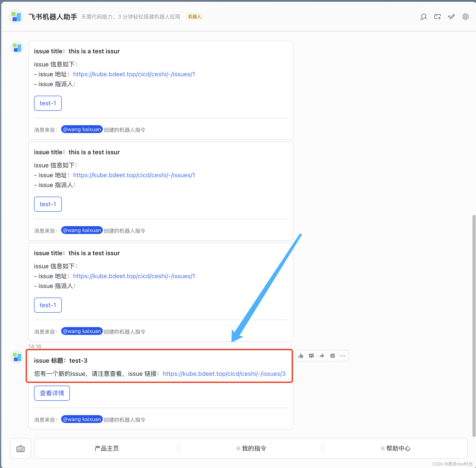This screenshot has height=468, width=476.
Task: Open chat settings gear icon
Action: point(465,17)
